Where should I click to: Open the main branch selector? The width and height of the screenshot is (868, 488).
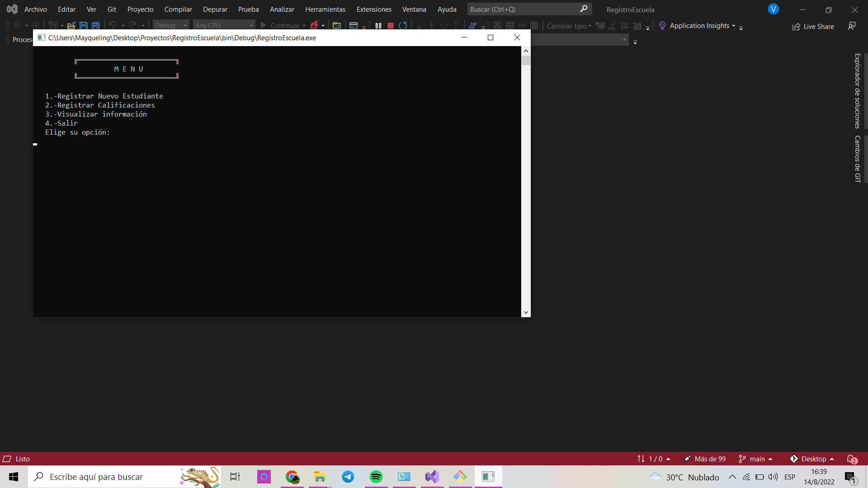coord(756,459)
